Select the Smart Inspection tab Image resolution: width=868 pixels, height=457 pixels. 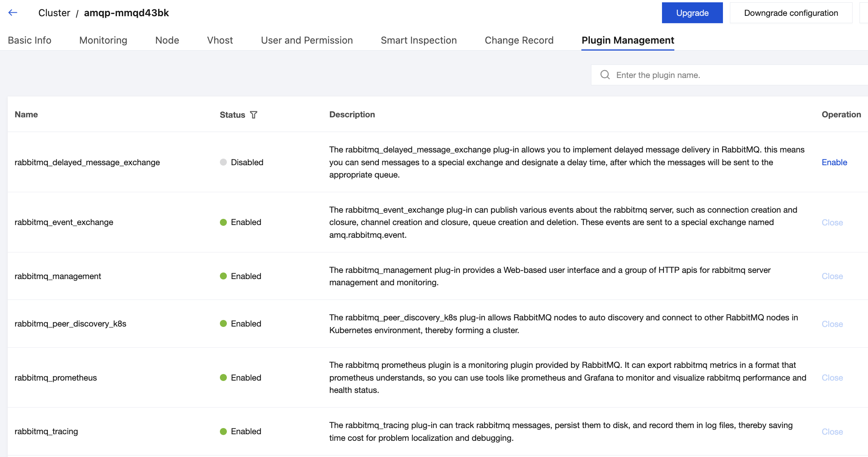(419, 40)
